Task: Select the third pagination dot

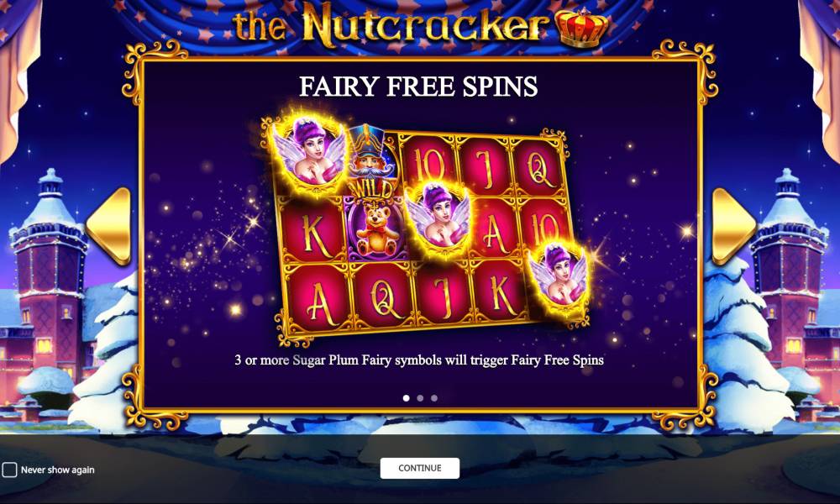Action: click(434, 398)
